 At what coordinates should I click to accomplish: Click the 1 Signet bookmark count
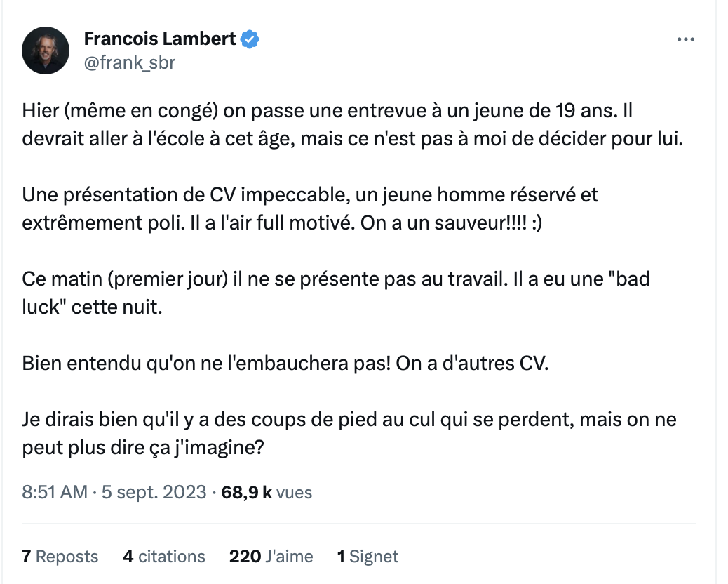click(368, 556)
